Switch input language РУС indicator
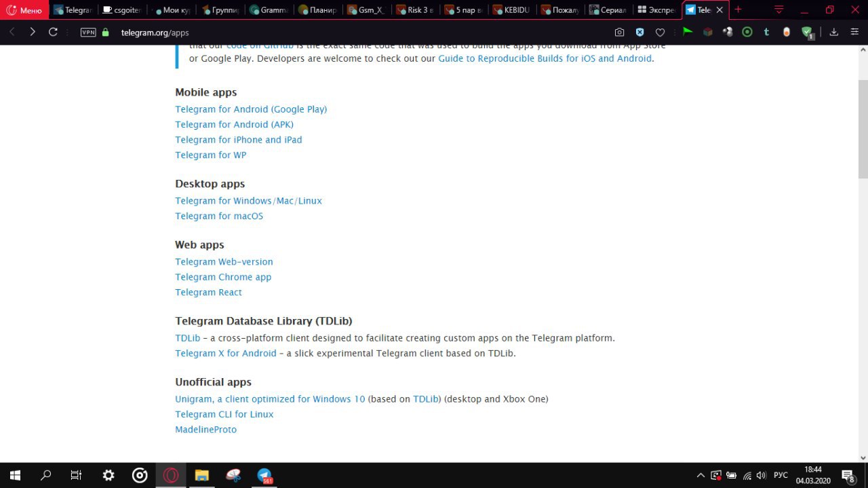 [x=781, y=476]
